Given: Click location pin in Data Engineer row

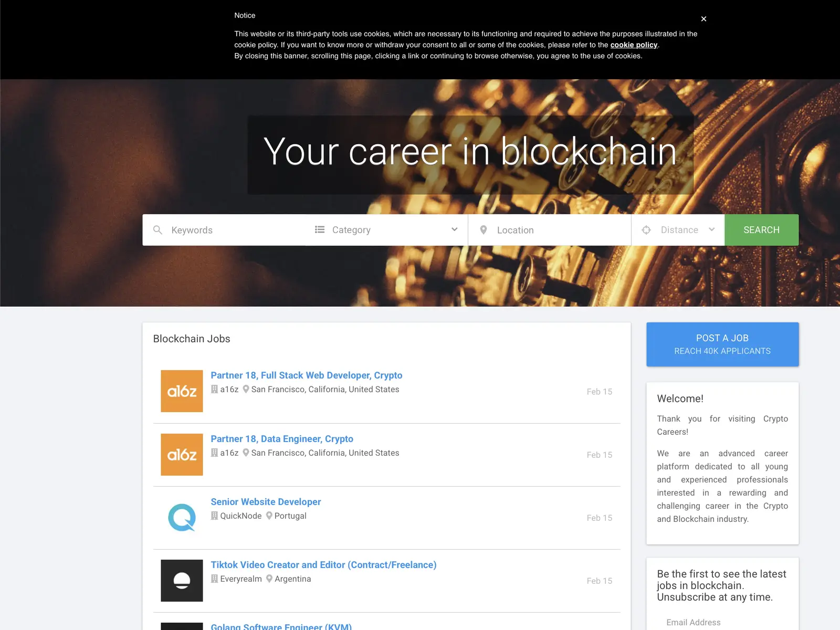Looking at the screenshot, I should tap(246, 453).
